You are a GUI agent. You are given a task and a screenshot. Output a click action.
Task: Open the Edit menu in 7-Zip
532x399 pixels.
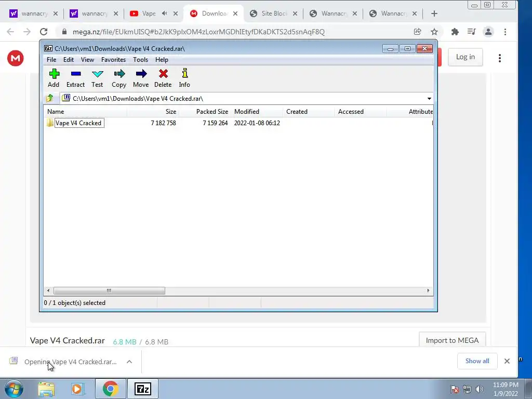(69, 60)
